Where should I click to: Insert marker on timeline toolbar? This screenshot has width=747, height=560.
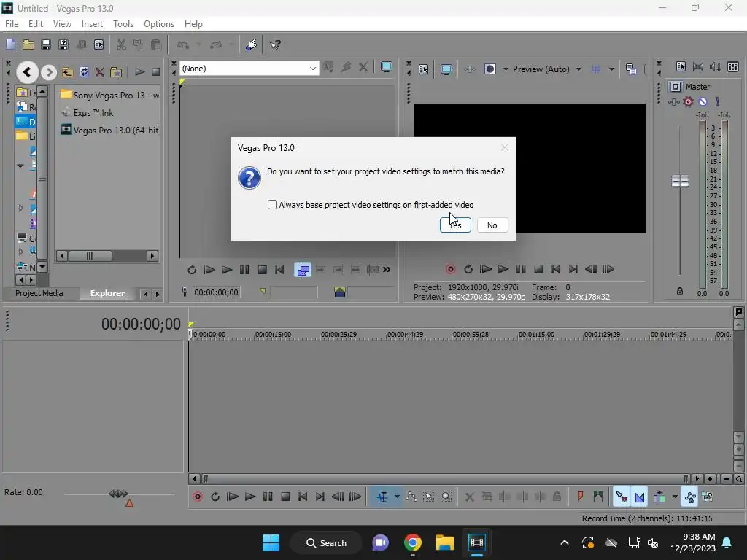(x=580, y=497)
